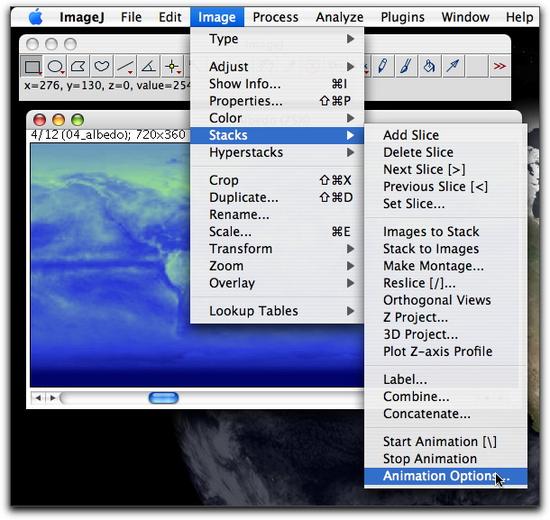Click the stack scrollbar right arrow
The width and height of the screenshot is (550, 520).
coord(53,398)
